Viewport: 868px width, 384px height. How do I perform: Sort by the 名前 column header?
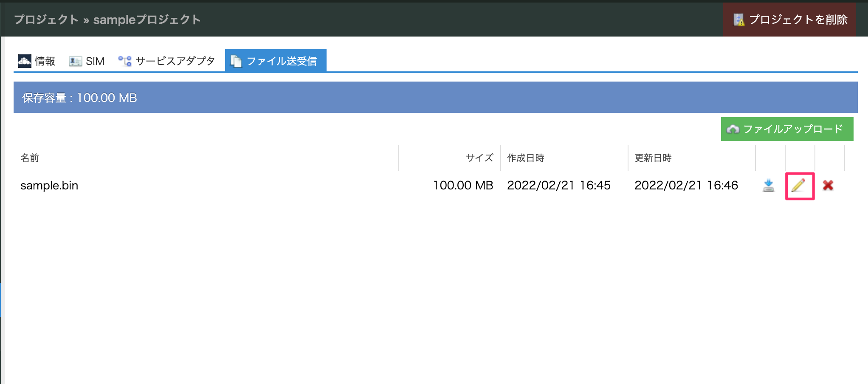(30, 158)
